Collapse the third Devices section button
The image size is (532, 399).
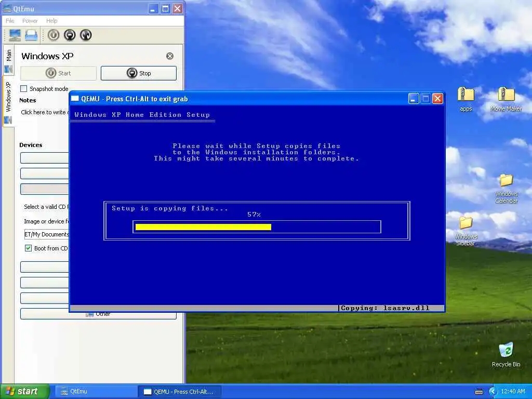[x=45, y=189]
